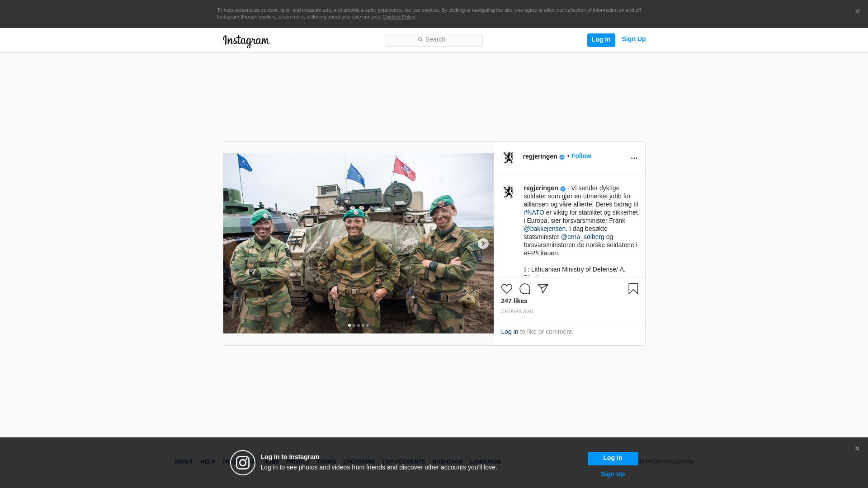Open post options three-dots menu
This screenshot has height=488, width=868.
tap(634, 158)
